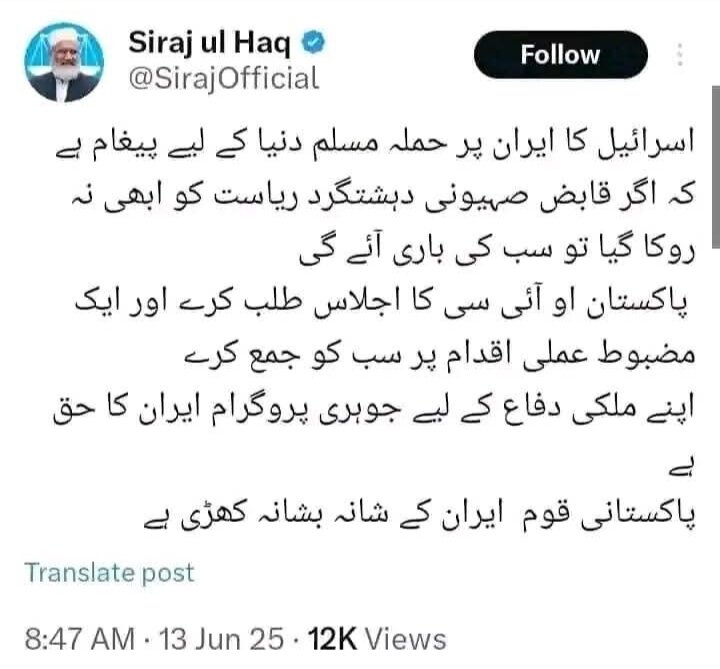Open Siraj ul Haq's profile avatar

pyautogui.click(x=64, y=62)
